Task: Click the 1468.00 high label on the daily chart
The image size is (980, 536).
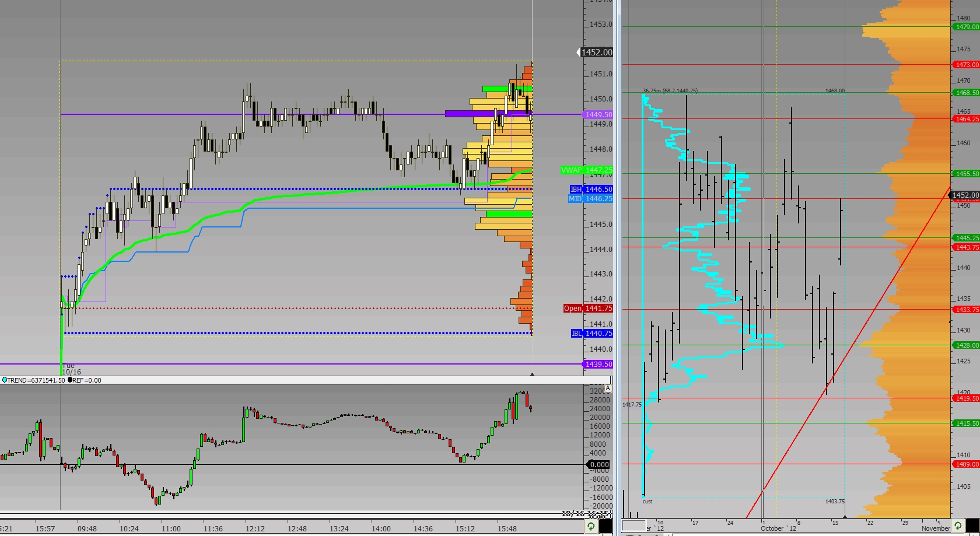Action: coord(835,91)
